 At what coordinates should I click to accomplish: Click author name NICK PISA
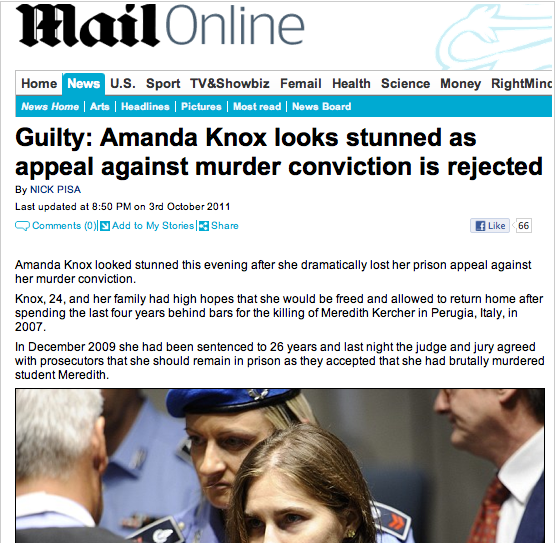[56, 190]
